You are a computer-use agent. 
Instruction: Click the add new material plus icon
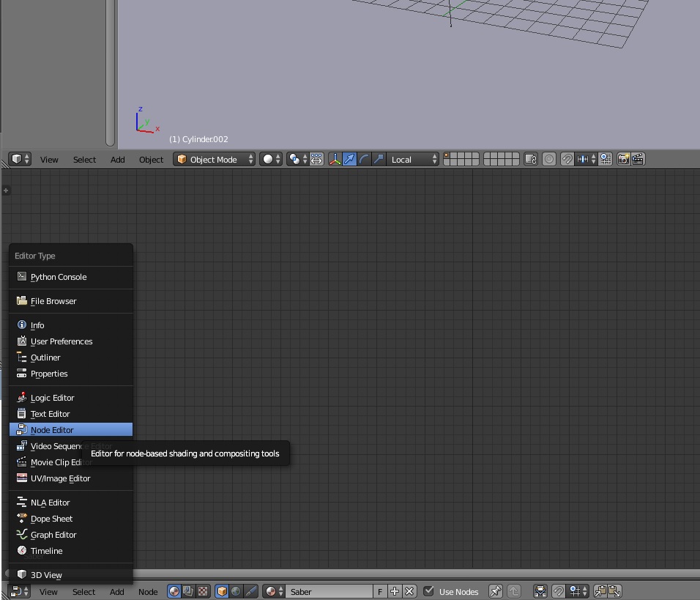[x=395, y=591]
